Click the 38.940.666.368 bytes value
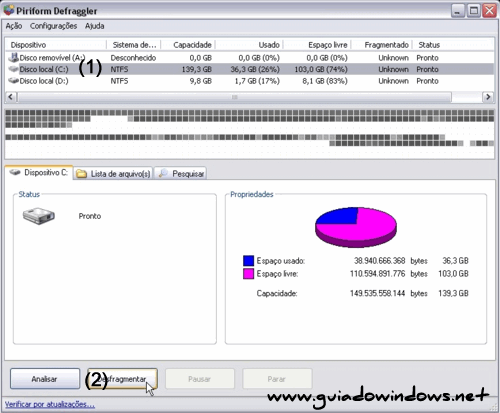 tap(379, 261)
